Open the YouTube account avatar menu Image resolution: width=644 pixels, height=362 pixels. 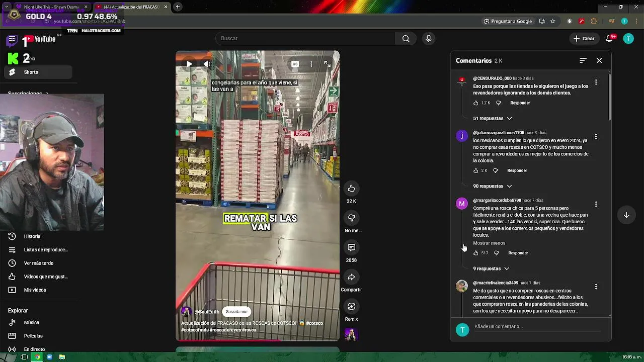pos(628,39)
